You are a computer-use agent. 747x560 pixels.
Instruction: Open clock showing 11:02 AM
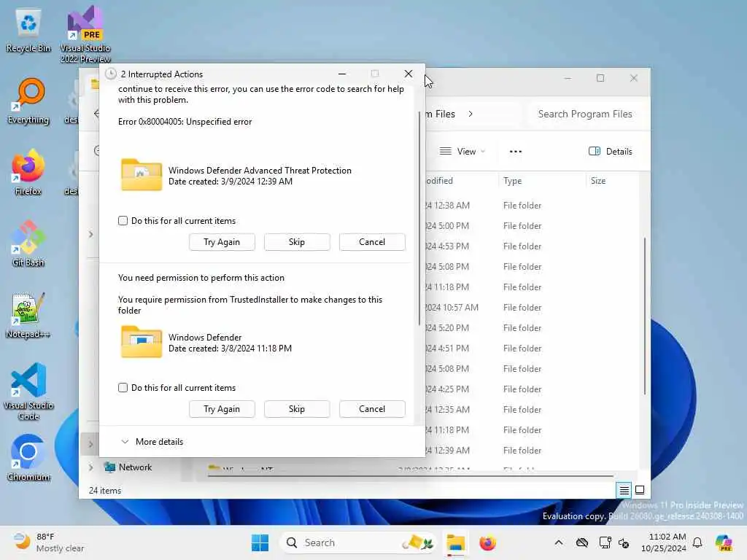point(663,542)
